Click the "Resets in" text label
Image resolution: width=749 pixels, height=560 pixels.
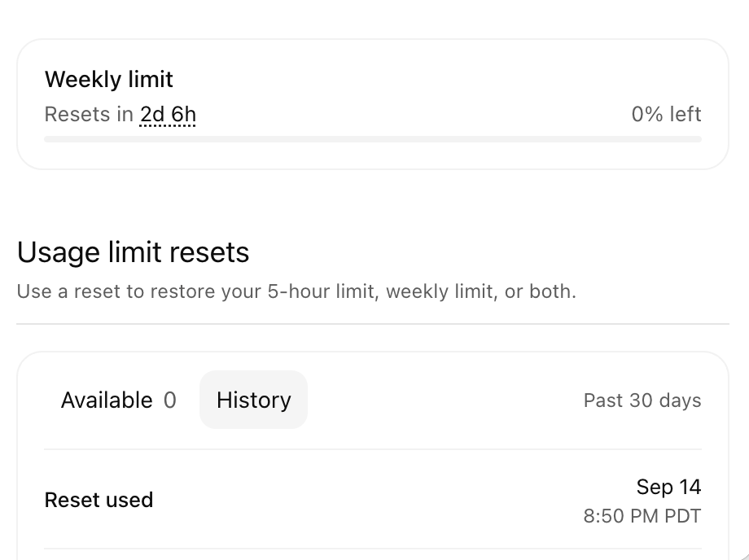tap(89, 115)
